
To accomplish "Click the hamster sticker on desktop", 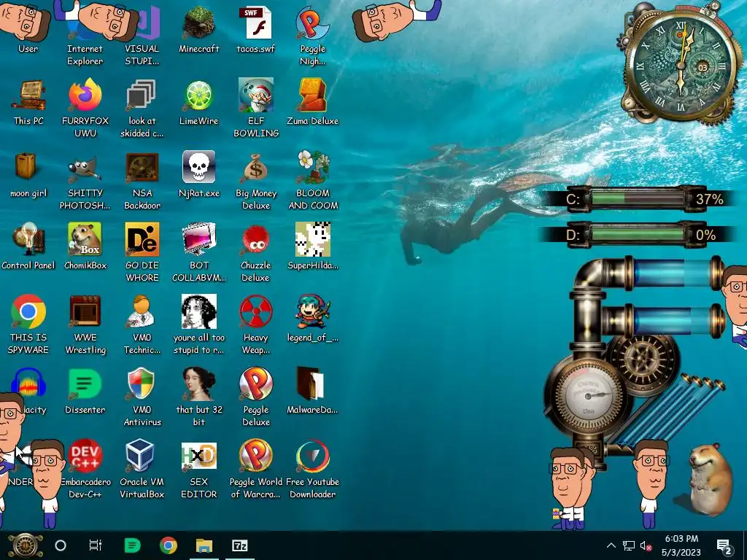I will 710,481.
